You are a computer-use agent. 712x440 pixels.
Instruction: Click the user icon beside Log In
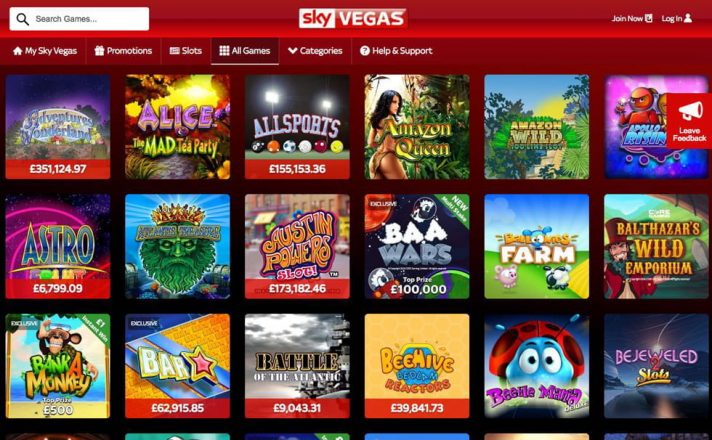688,18
